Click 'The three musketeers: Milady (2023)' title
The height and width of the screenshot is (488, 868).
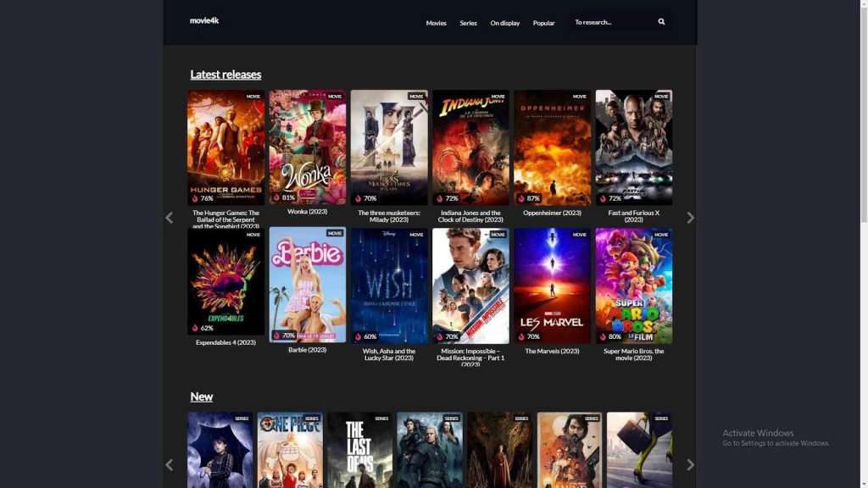coord(389,216)
